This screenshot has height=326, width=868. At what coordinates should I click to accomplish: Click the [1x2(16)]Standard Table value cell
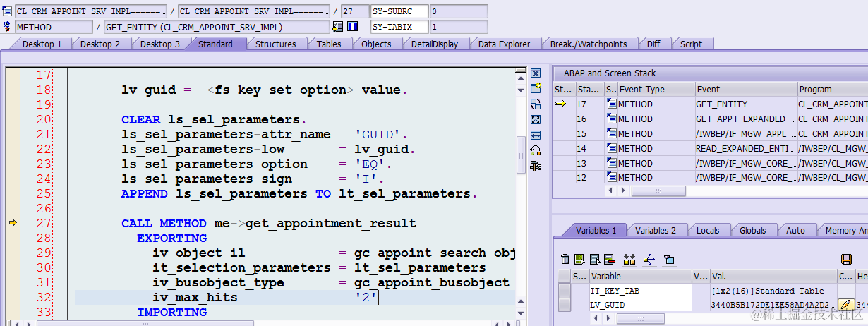(x=773, y=291)
